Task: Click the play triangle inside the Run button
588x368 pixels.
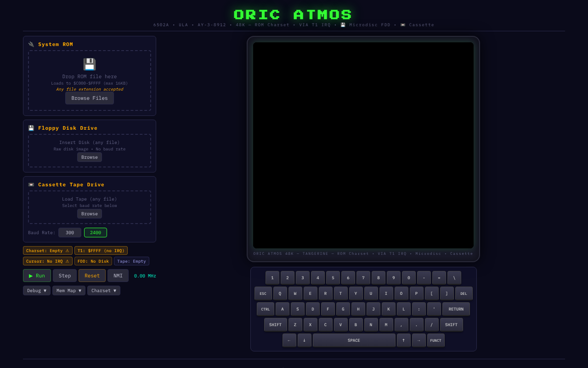Action: 30,276
